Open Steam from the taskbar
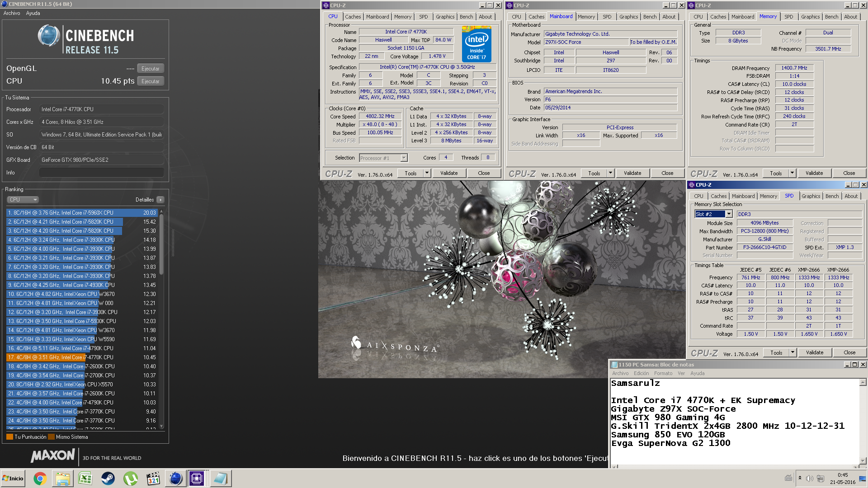868x488 pixels. (108, 479)
